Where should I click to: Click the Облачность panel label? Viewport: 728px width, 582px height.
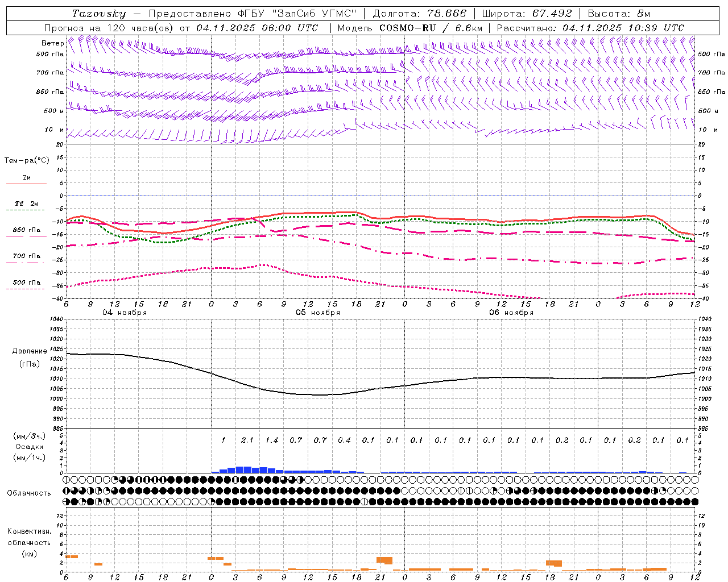[x=29, y=493]
